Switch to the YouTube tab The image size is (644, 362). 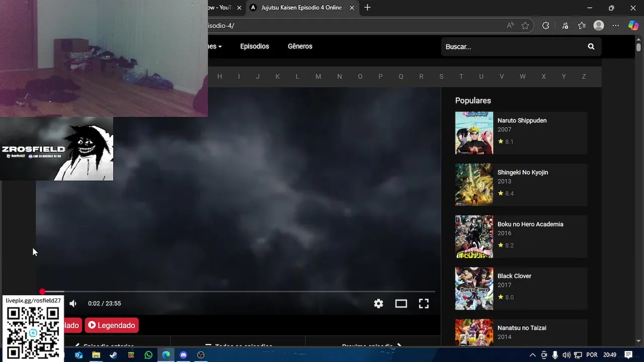click(x=220, y=8)
